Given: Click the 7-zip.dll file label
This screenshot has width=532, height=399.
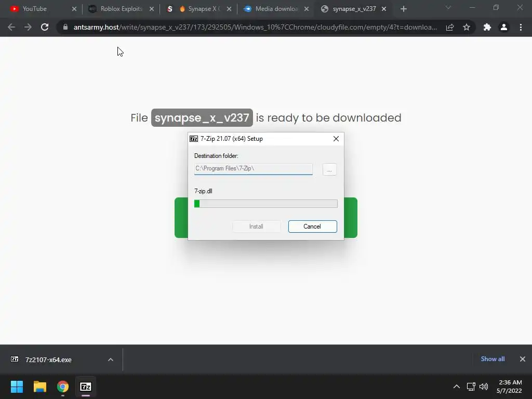Looking at the screenshot, I should coord(203,191).
